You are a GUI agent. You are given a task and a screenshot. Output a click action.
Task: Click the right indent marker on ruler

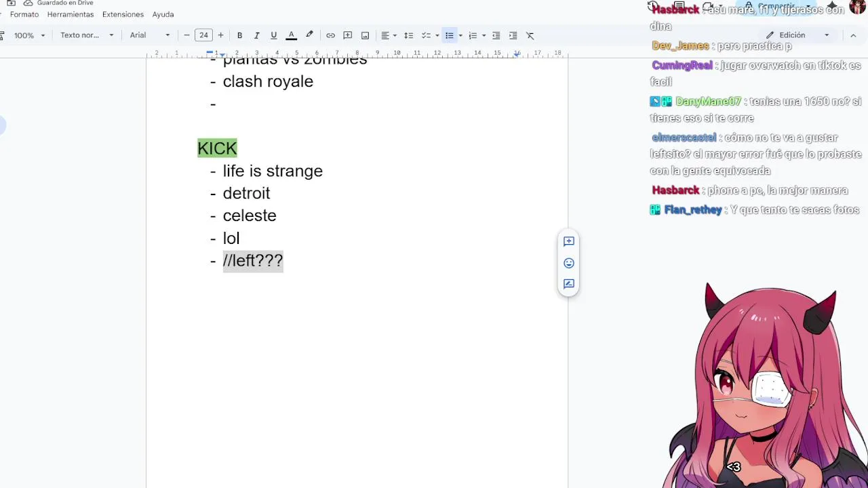tap(517, 54)
